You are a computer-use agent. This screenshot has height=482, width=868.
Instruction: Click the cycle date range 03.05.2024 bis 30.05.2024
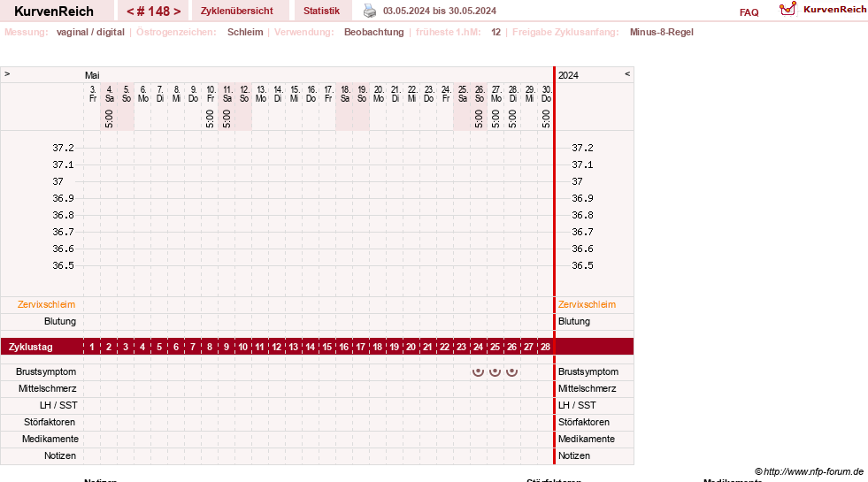440,11
